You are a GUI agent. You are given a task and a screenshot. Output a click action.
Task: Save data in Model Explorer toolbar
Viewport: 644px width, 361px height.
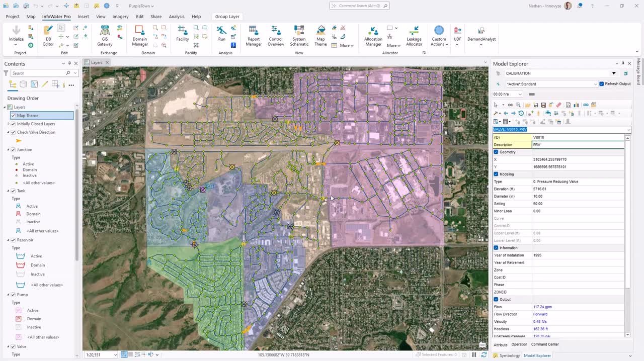pyautogui.click(x=543, y=105)
